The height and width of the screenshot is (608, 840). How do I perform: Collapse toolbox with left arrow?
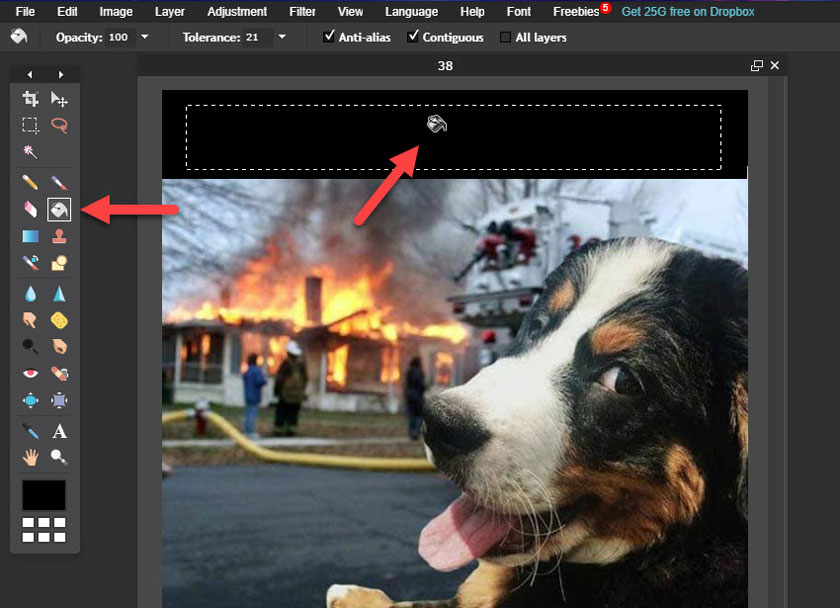(x=30, y=74)
